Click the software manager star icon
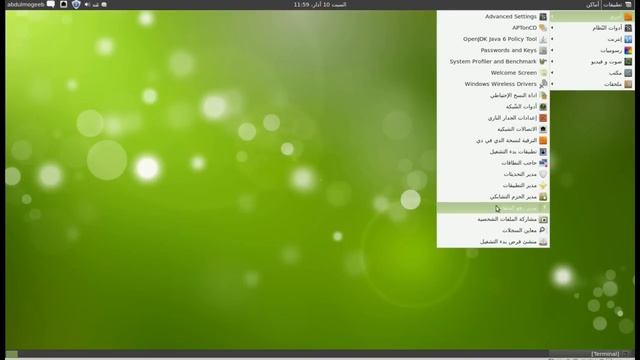This screenshot has width=640, height=360. click(x=543, y=185)
